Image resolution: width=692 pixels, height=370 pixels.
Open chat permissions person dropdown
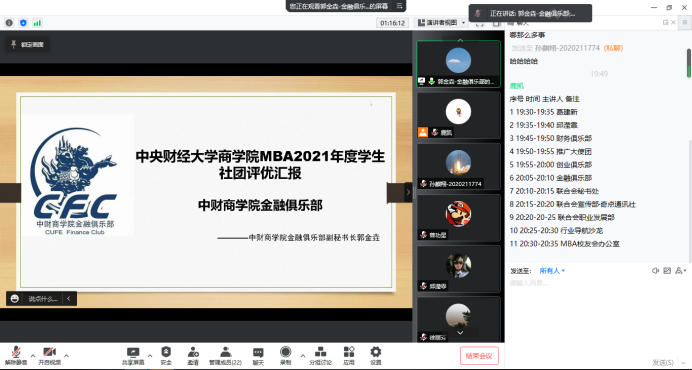click(x=681, y=271)
